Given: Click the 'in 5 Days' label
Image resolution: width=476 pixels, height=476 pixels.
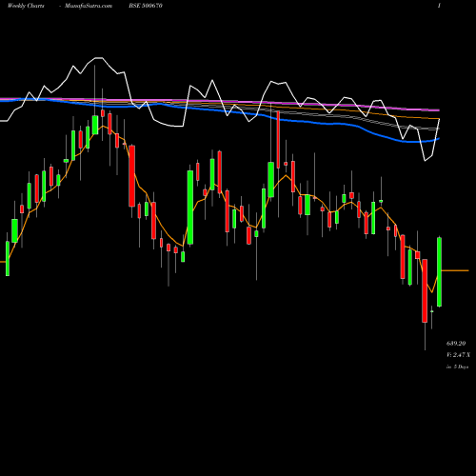Looking at the screenshot, I should tap(457, 367).
